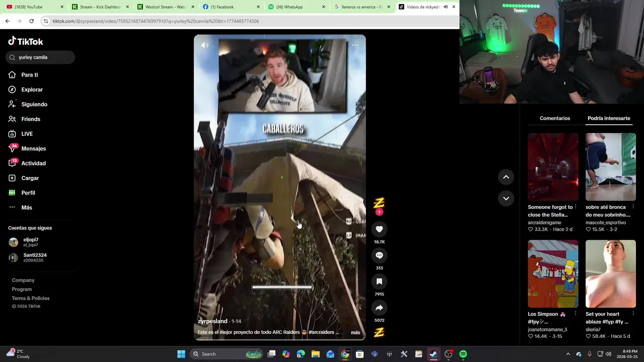Mute the TikTok tab audio icon
Image resolution: width=644 pixels, height=362 pixels.
pyautogui.click(x=445, y=7)
